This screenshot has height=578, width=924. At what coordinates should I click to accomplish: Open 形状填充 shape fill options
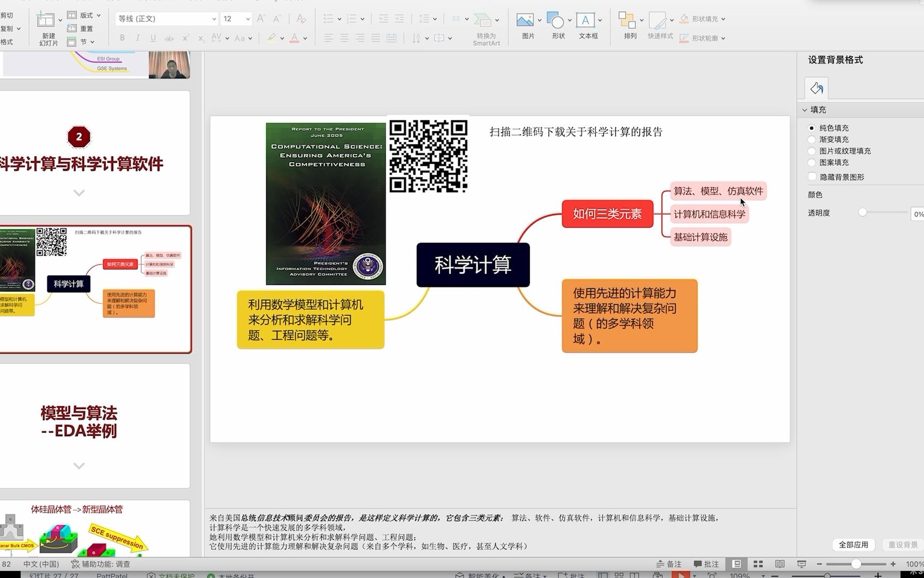click(702, 18)
